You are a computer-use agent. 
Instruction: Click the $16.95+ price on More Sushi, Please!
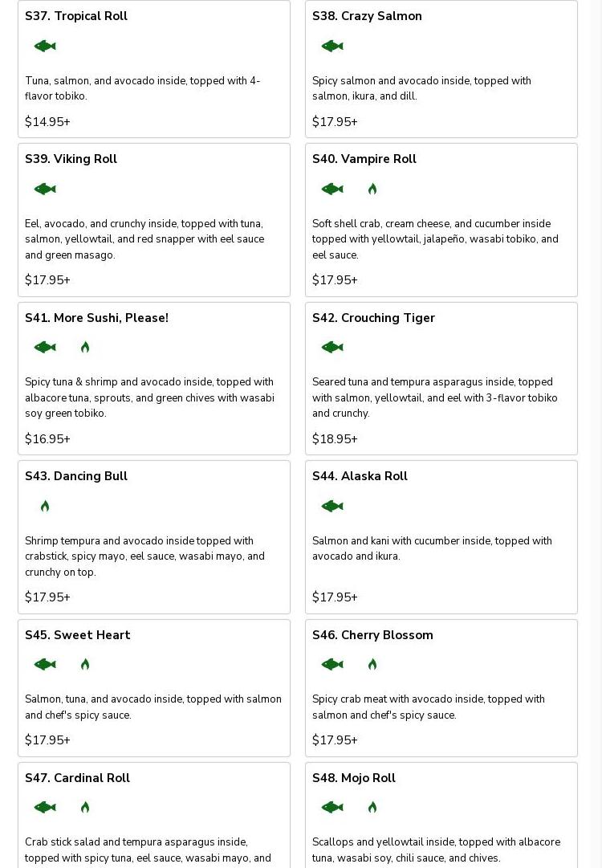[47, 439]
